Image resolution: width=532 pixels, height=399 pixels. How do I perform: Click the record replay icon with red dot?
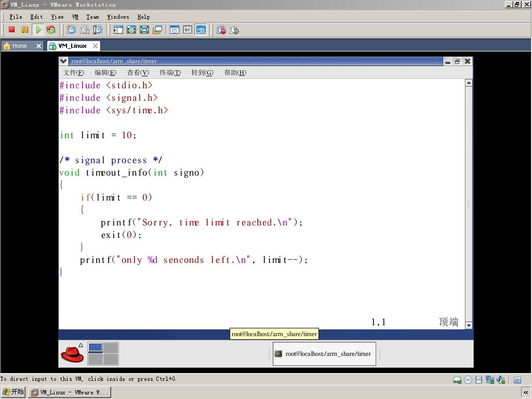221,30
